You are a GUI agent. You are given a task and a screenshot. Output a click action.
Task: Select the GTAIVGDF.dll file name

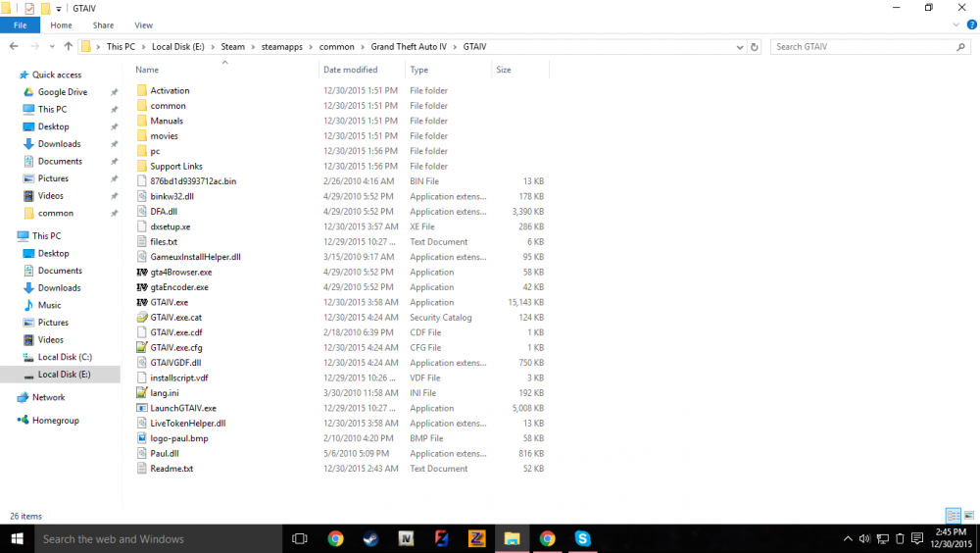(175, 363)
